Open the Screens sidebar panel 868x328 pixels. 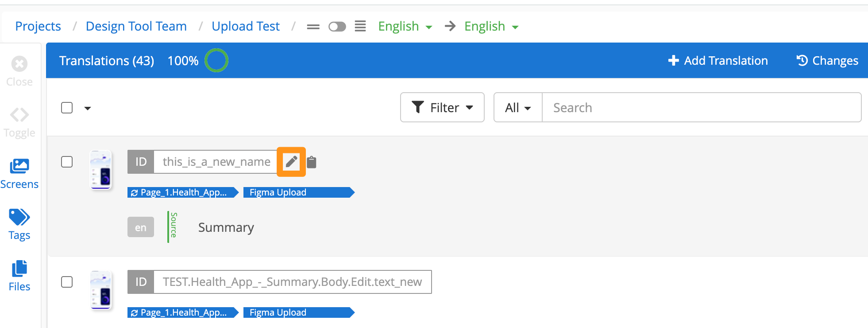(19, 173)
